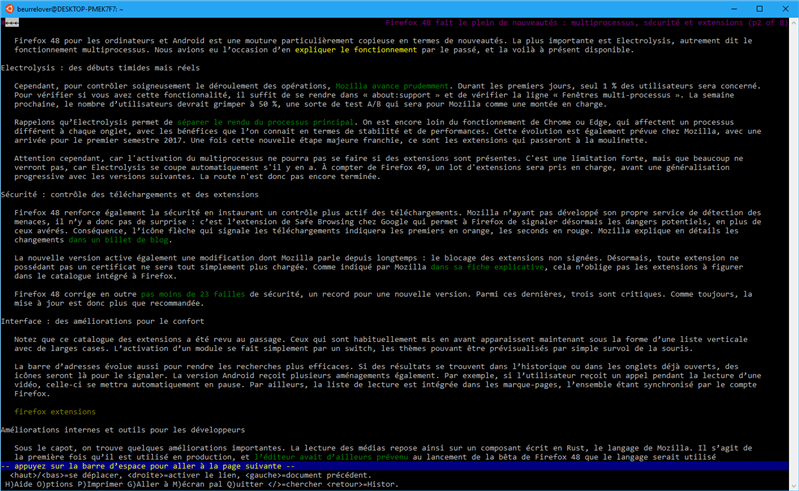Close the terminal window
Viewport: 799px width, 491px height.
pos(785,9)
